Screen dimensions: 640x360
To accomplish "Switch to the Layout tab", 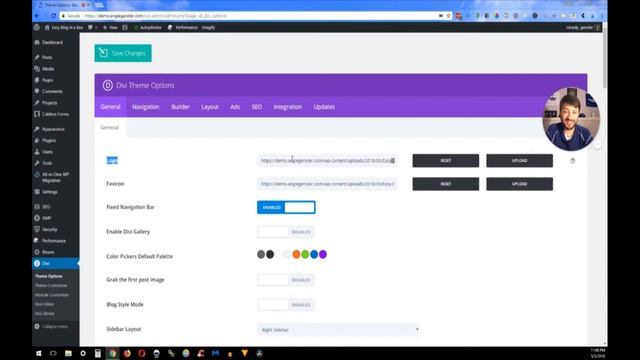I will (210, 107).
